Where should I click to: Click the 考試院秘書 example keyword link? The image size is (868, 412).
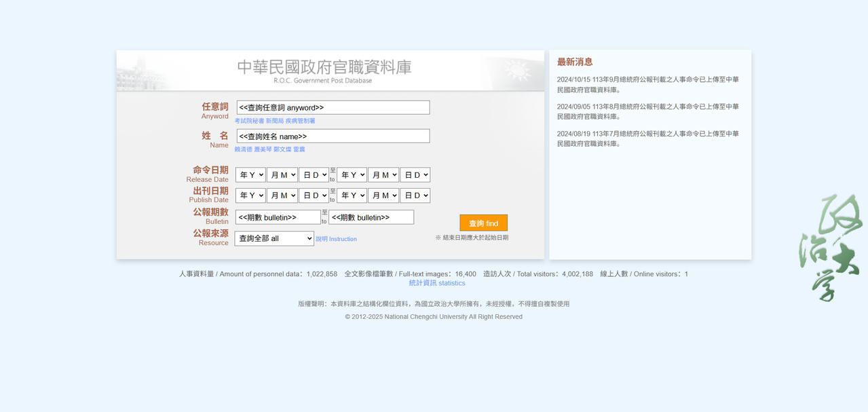[249, 121]
